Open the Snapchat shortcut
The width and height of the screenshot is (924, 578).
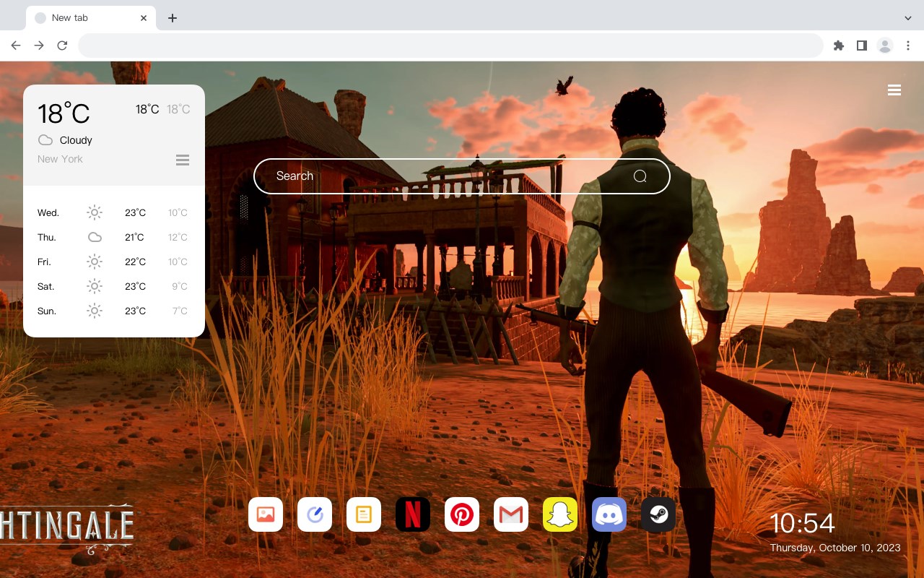(x=560, y=514)
